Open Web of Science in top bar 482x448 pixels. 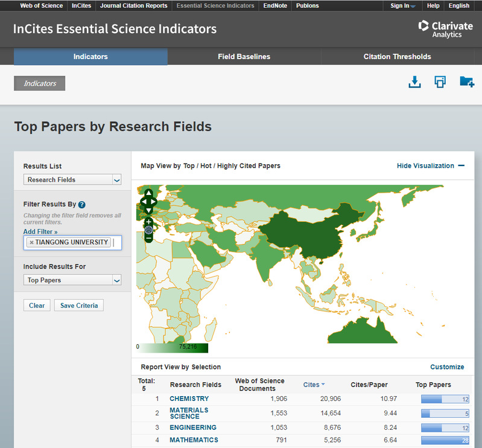[41, 5]
